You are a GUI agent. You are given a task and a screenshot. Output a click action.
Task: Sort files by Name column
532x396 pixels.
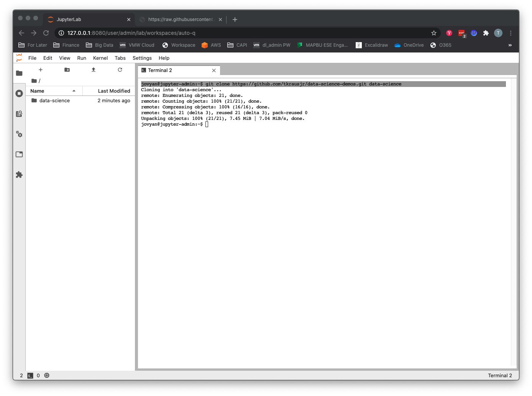point(38,91)
